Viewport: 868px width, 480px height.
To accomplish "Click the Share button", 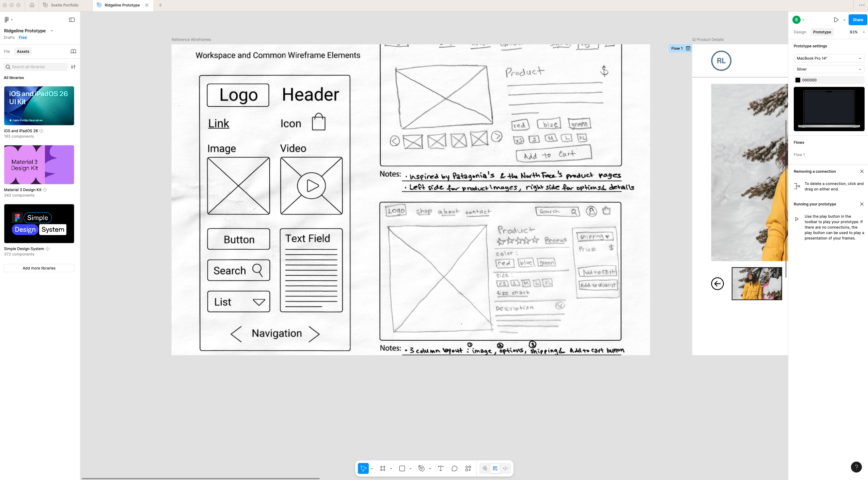I will [x=857, y=20].
